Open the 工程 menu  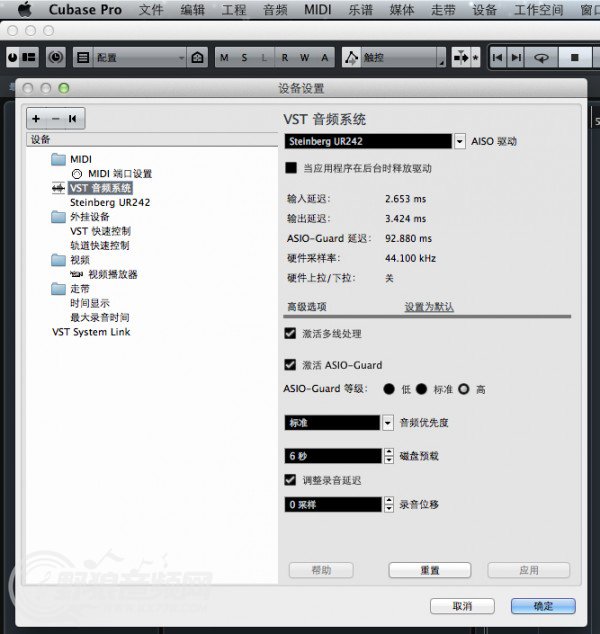[x=234, y=9]
